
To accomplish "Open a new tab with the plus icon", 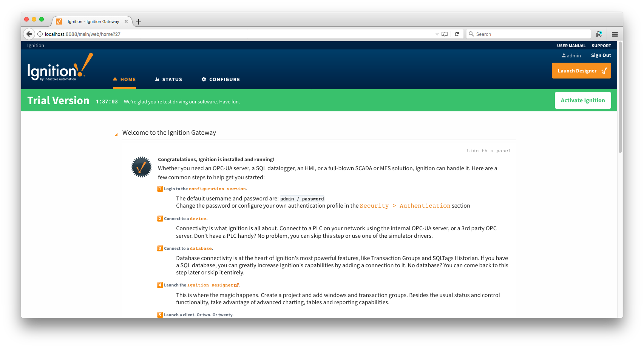I will [x=139, y=22].
